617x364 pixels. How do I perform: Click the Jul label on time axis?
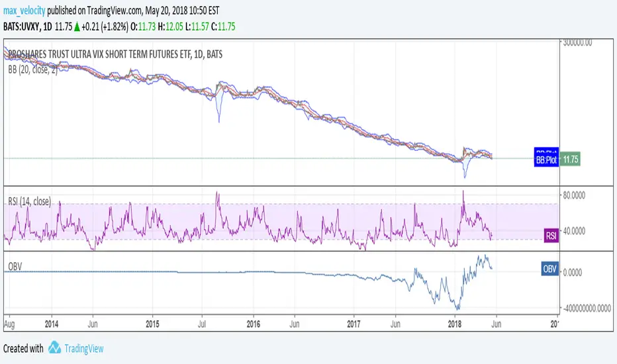click(x=202, y=324)
